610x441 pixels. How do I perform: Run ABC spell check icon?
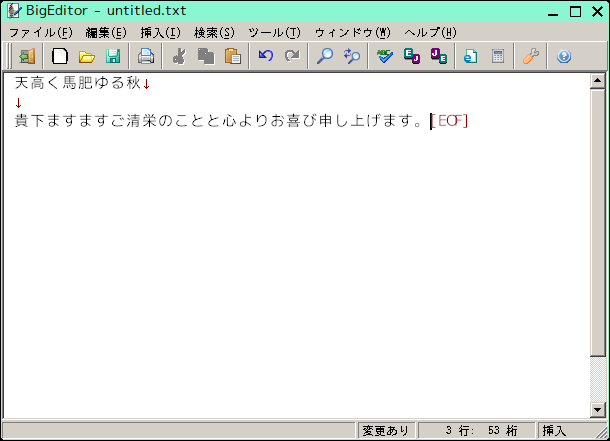click(385, 56)
